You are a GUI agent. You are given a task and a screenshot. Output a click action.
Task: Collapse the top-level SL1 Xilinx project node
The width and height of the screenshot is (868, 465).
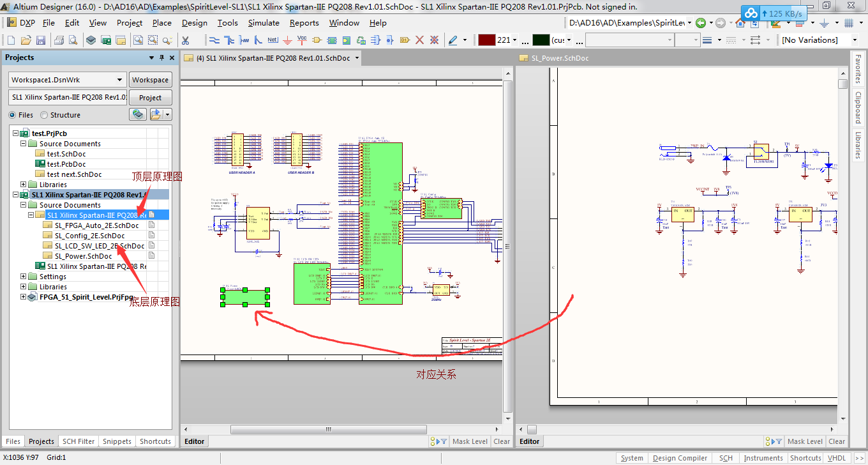(16, 195)
